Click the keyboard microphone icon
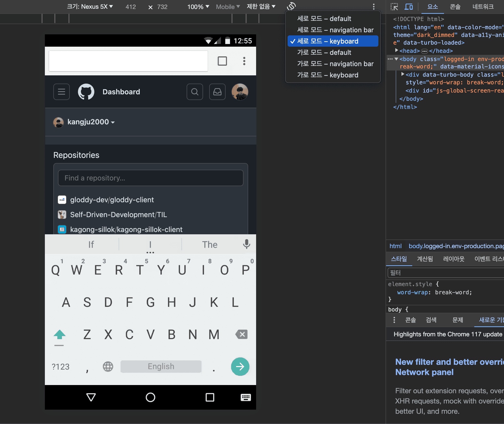Viewport: 504px width, 424px height. 246,244
